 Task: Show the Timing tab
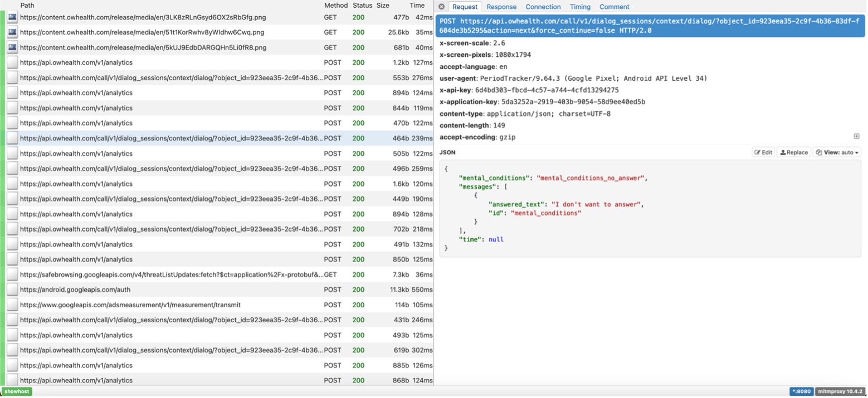(580, 7)
